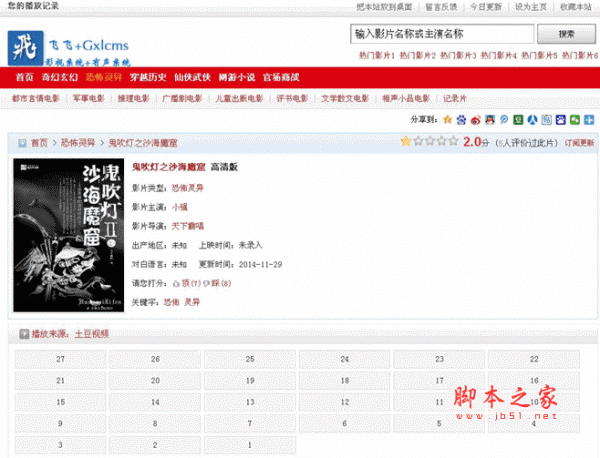This screenshot has height=458, width=600.
Task: Play episode 22
Action: [534, 359]
